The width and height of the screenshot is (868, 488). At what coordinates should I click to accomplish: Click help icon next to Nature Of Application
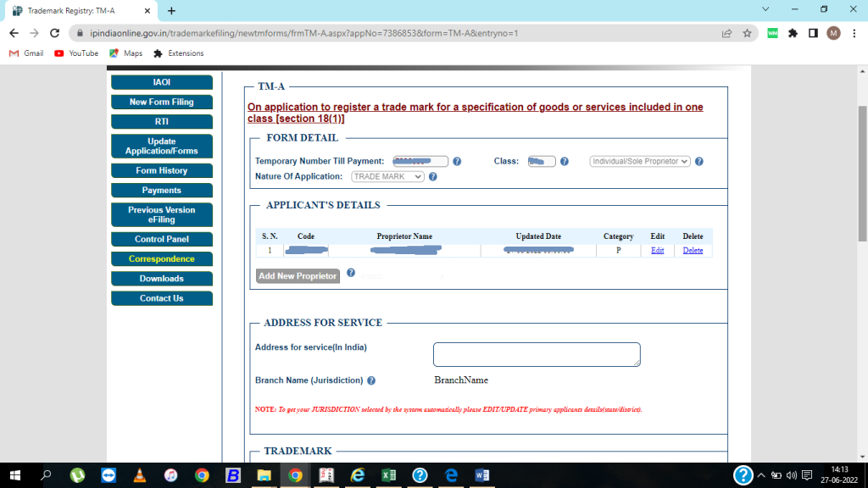(432, 177)
